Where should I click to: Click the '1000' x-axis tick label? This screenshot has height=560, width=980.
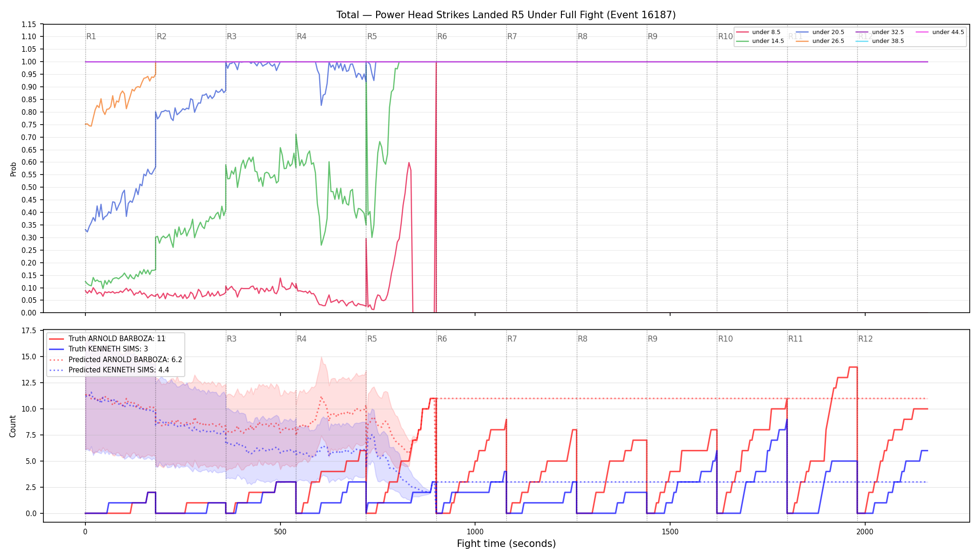(475, 532)
